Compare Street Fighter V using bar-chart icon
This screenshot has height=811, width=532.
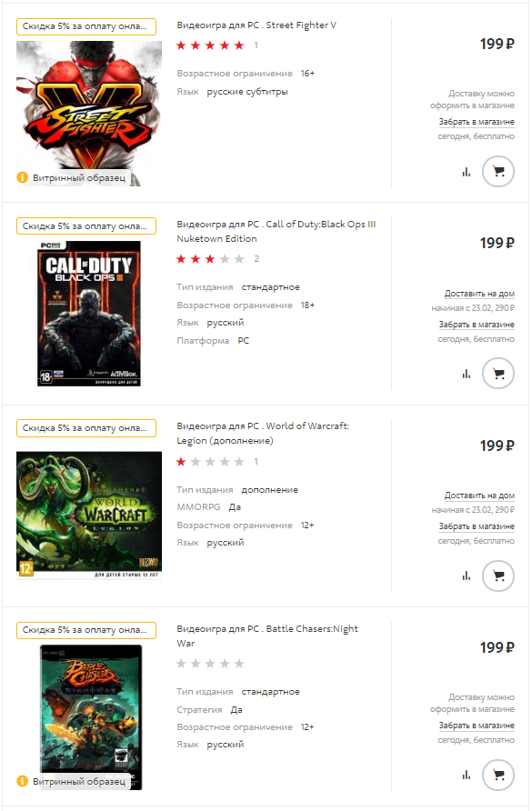(467, 172)
